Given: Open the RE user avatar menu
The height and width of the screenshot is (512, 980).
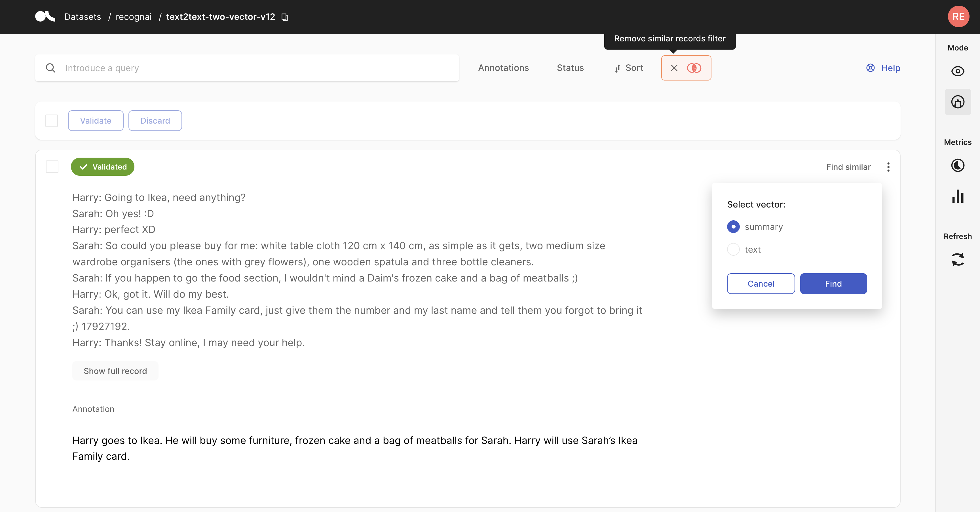Looking at the screenshot, I should [x=958, y=17].
